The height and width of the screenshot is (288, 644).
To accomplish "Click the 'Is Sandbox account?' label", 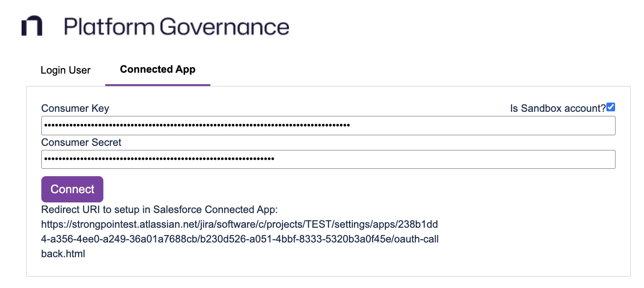I will [x=558, y=109].
